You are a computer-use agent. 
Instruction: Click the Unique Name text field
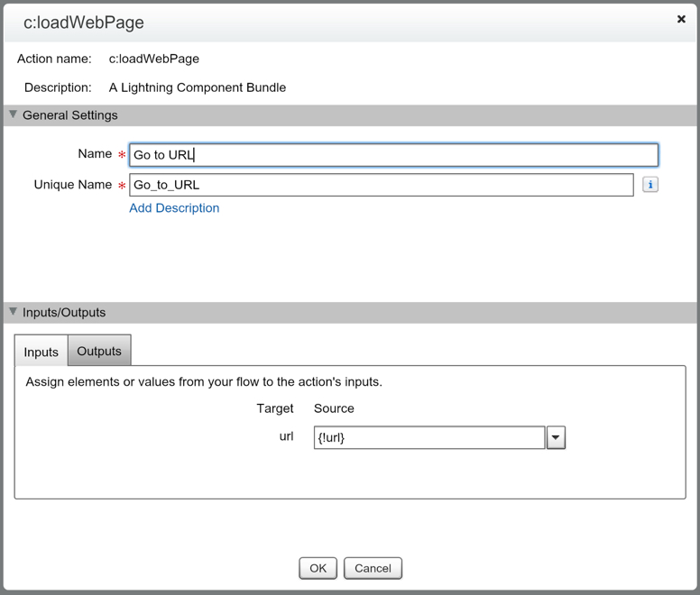(x=381, y=185)
